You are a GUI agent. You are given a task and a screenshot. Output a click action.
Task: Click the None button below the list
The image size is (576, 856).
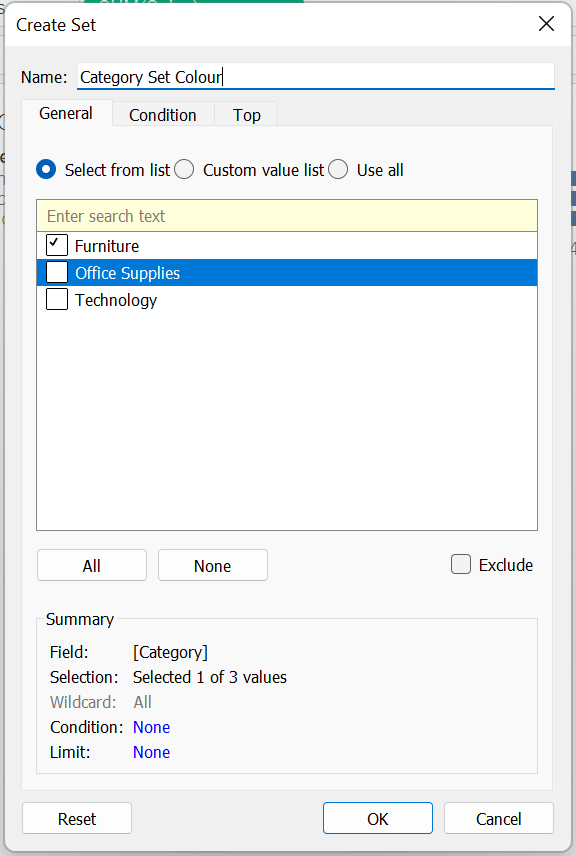click(213, 566)
